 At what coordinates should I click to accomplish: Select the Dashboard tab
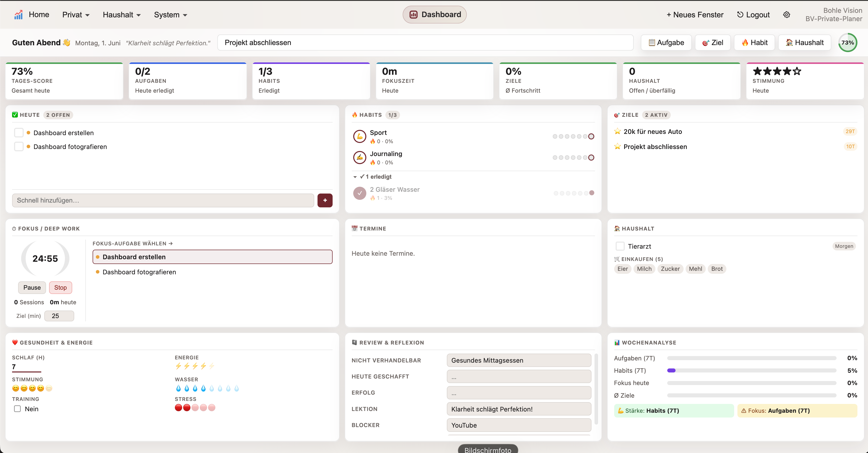(x=434, y=15)
